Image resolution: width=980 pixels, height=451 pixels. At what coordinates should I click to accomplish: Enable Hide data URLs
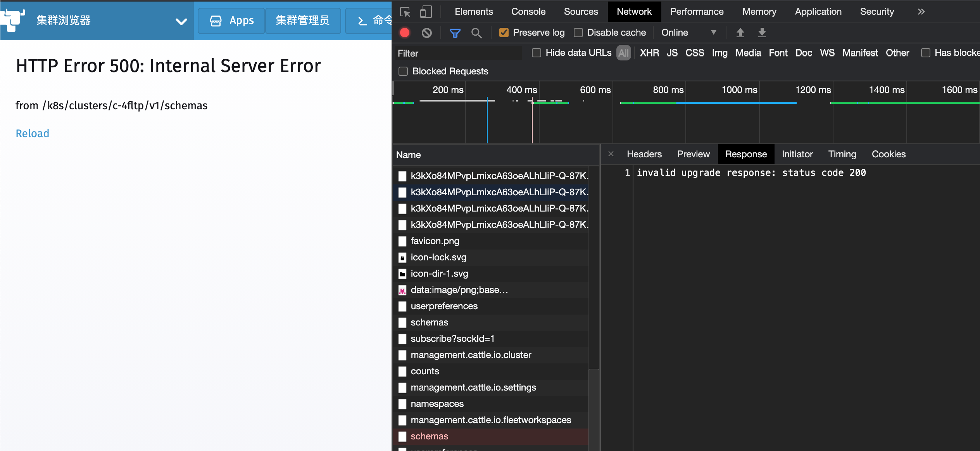click(x=537, y=53)
